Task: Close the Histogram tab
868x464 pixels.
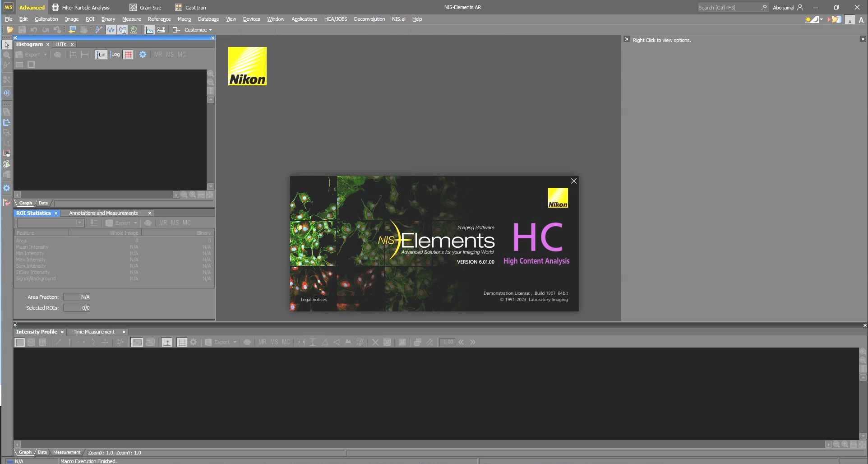Action: point(48,44)
